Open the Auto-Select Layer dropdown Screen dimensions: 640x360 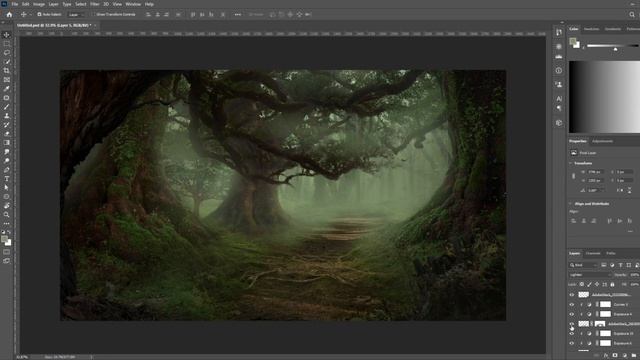[x=76, y=14]
